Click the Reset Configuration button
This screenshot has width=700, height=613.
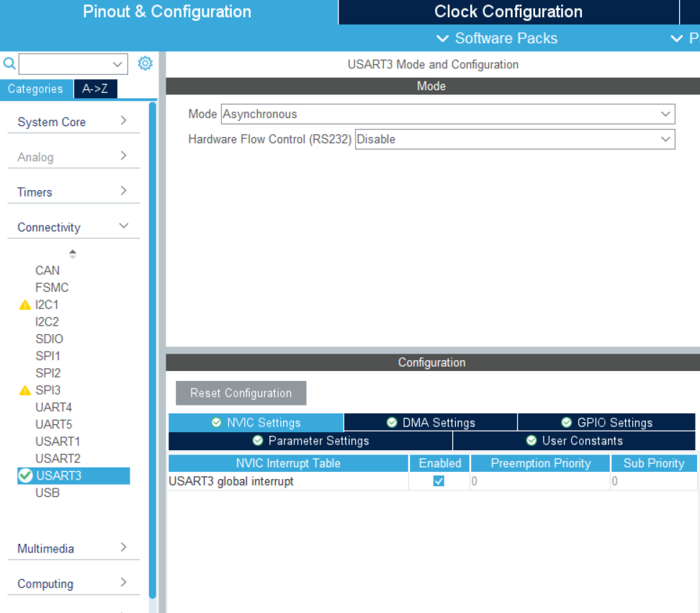(241, 393)
